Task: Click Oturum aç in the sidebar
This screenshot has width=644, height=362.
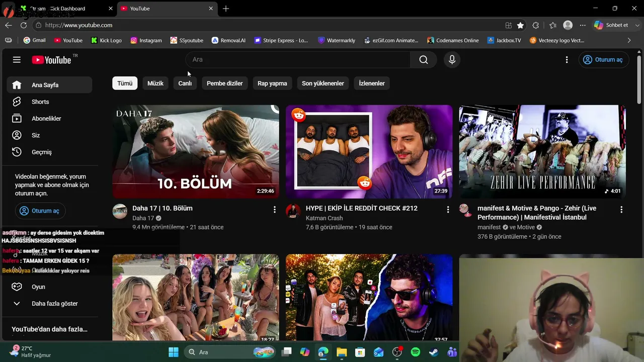Action: 40,211
